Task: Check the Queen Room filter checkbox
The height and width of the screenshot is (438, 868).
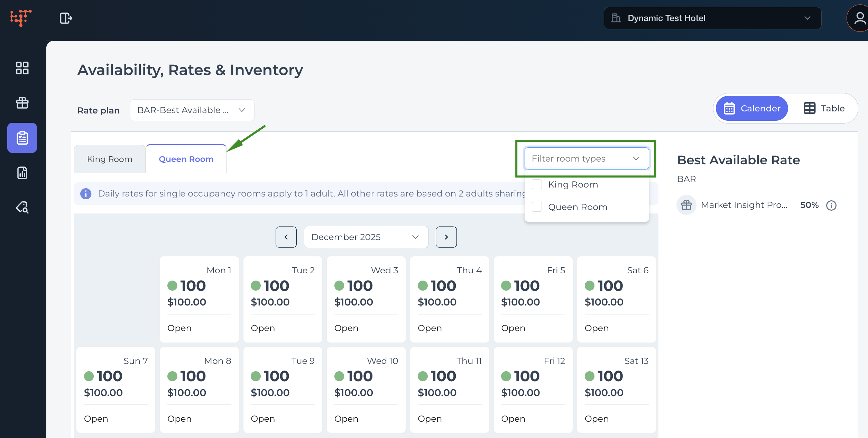Action: [x=537, y=207]
